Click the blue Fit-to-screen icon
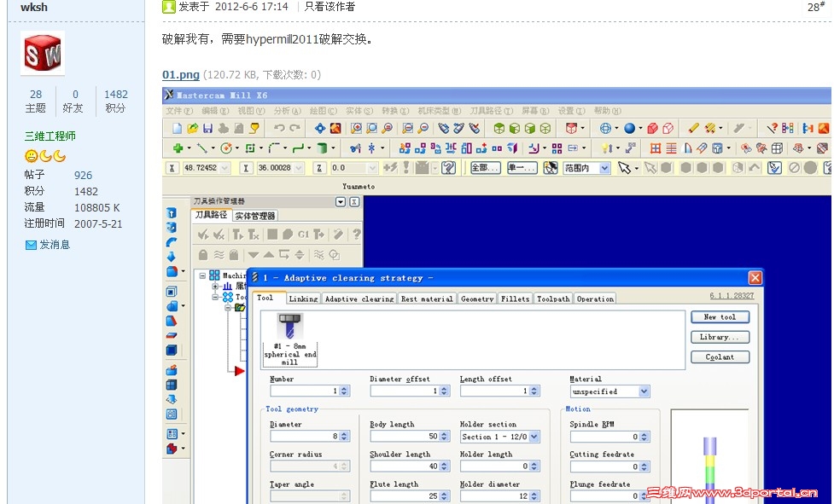This screenshot has width=834, height=504. [x=319, y=128]
